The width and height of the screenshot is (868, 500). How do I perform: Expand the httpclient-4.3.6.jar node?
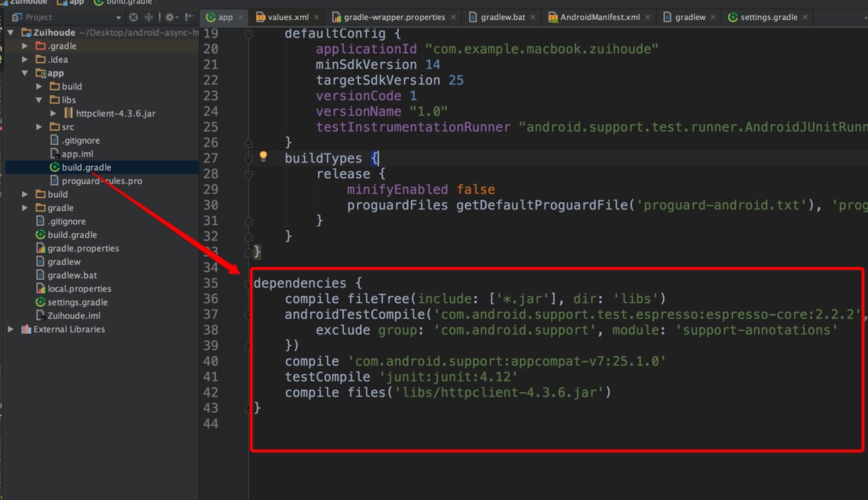(x=53, y=114)
